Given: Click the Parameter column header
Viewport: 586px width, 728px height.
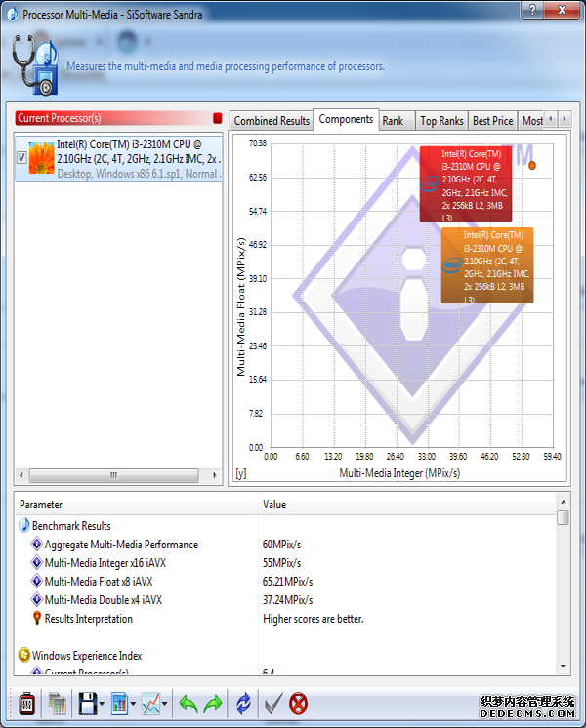Looking at the screenshot, I should (137, 505).
